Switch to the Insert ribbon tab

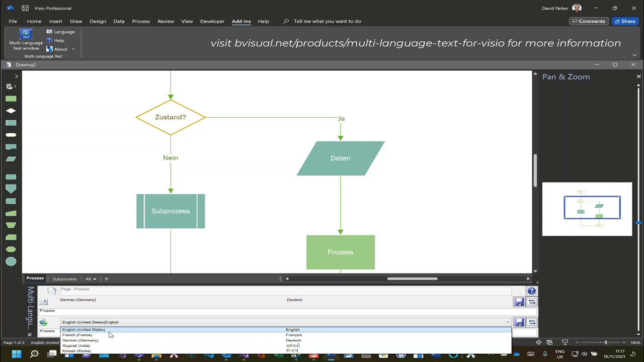56,21
